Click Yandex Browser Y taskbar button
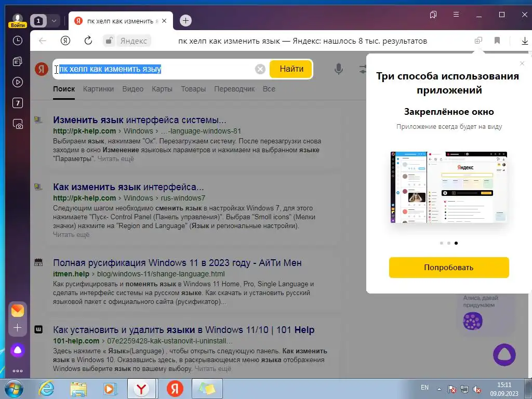The image size is (532, 399). tap(141, 389)
